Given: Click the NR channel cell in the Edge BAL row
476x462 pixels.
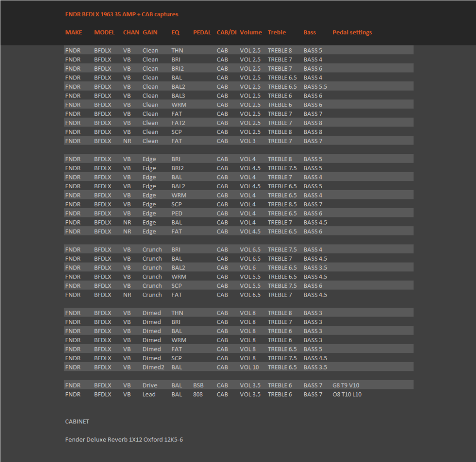Looking at the screenshot, I should click(127, 223).
